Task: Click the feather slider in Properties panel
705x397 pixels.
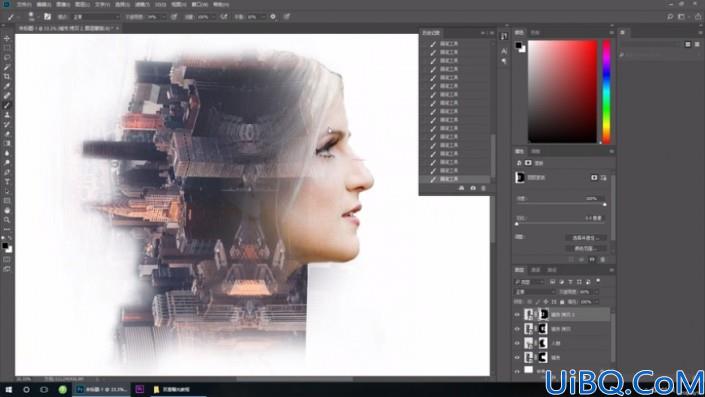Action: click(x=560, y=223)
